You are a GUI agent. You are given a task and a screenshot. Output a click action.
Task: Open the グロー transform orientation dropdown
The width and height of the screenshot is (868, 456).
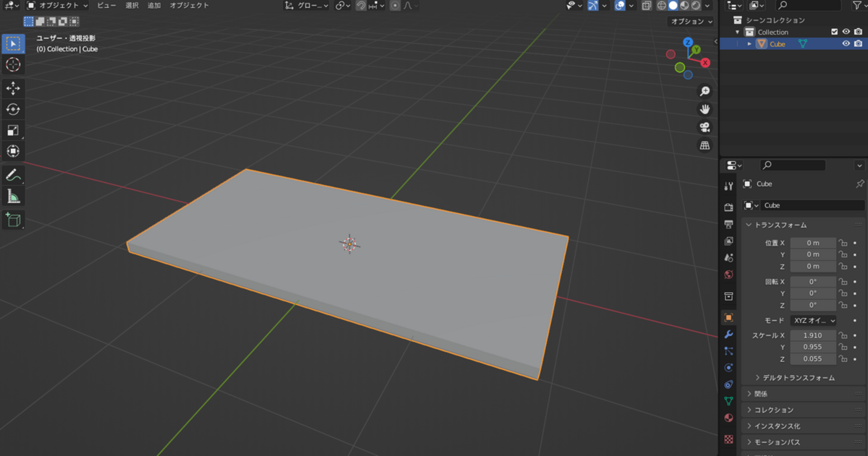[x=306, y=5]
